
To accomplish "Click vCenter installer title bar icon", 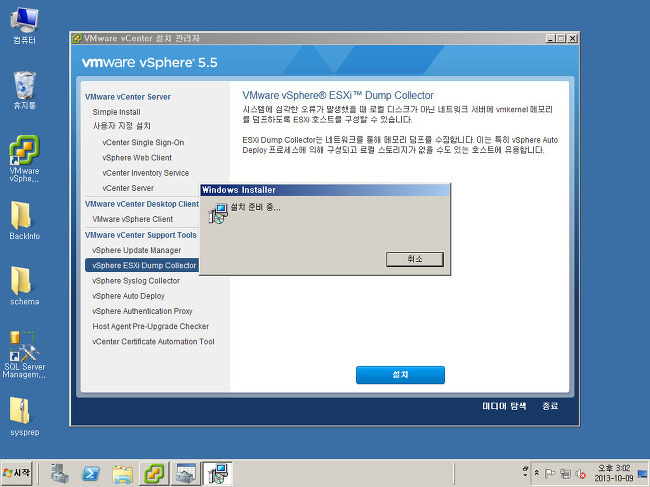I will (76, 39).
